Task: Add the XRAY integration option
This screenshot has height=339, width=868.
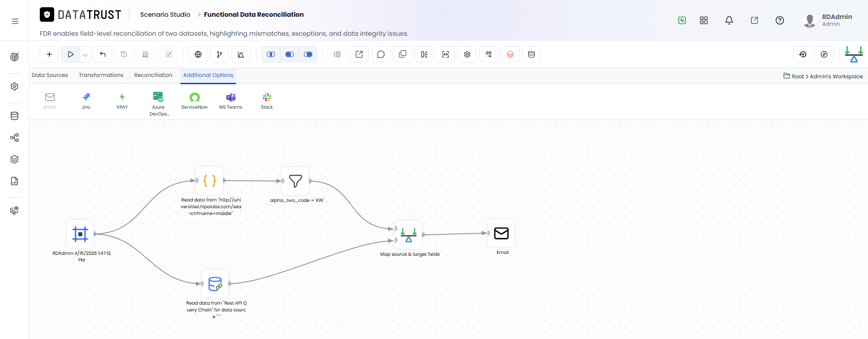Action: click(122, 101)
